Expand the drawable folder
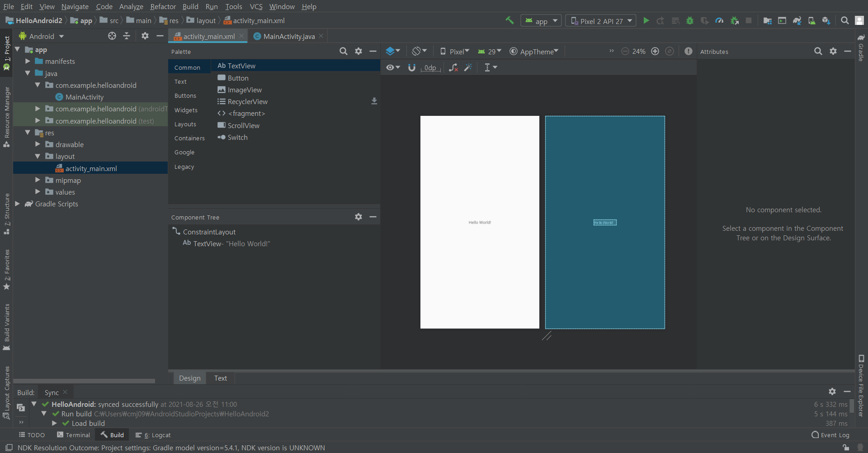 38,144
